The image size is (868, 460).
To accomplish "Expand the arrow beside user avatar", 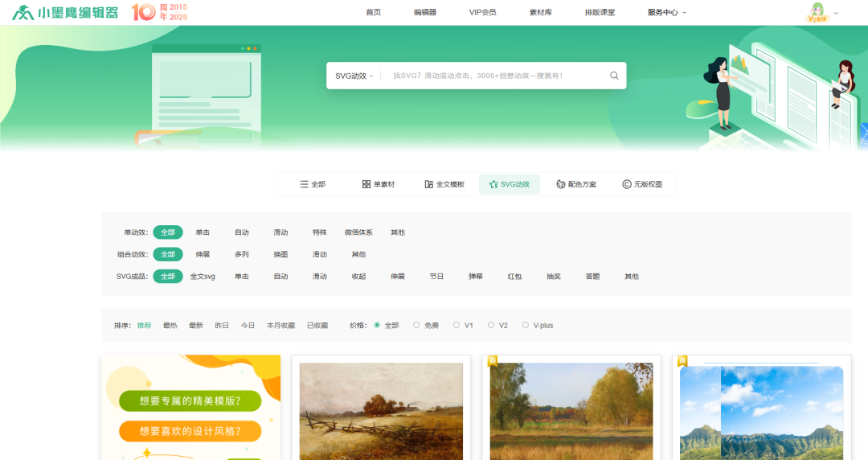I will (x=835, y=13).
